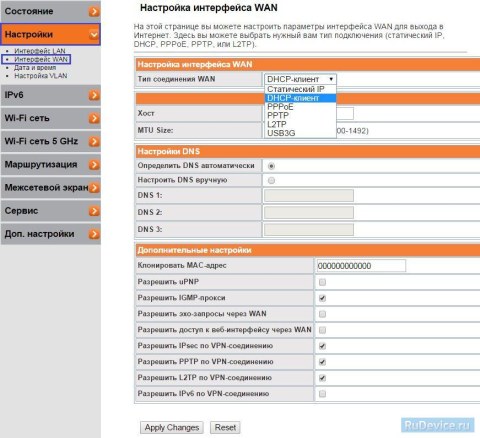Go to Интерфейс LAN settings

[x=40, y=51]
